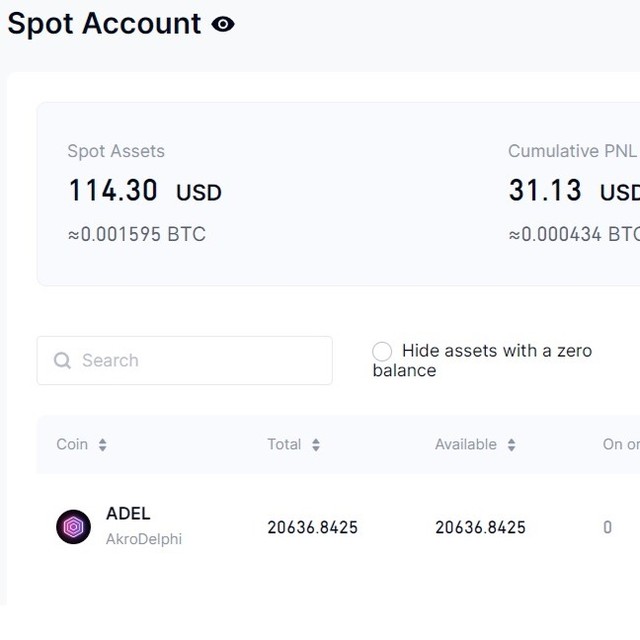Viewport: 640px width, 640px height.
Task: Focus the Search coins input field
Action: (184, 360)
